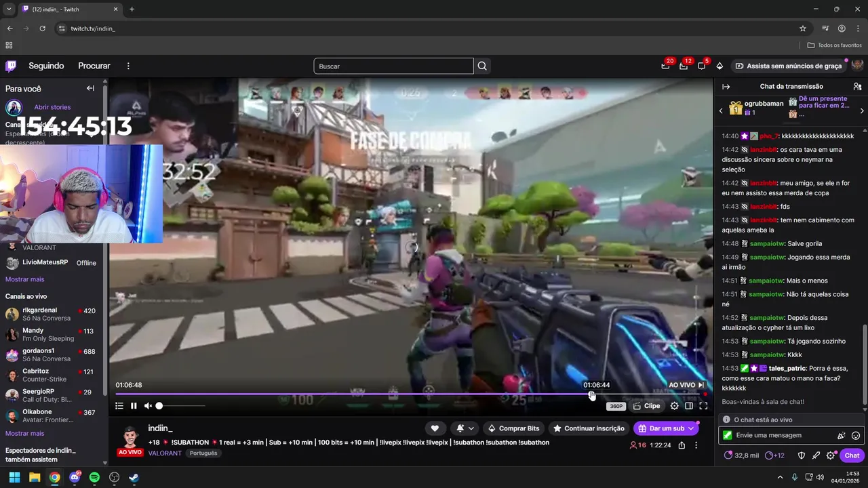This screenshot has width=868, height=488.
Task: Unmute the stream audio
Action: point(148,406)
